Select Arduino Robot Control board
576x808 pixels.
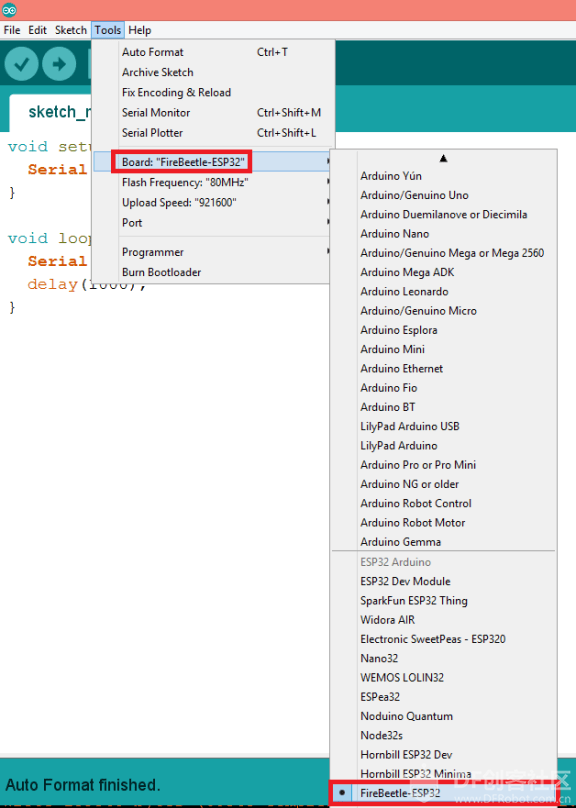[443, 503]
